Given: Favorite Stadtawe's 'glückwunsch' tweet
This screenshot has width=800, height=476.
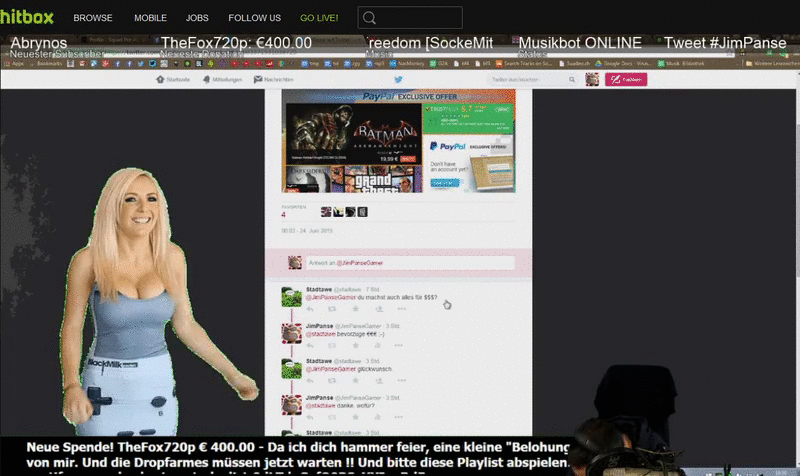Looking at the screenshot, I should point(356,381).
